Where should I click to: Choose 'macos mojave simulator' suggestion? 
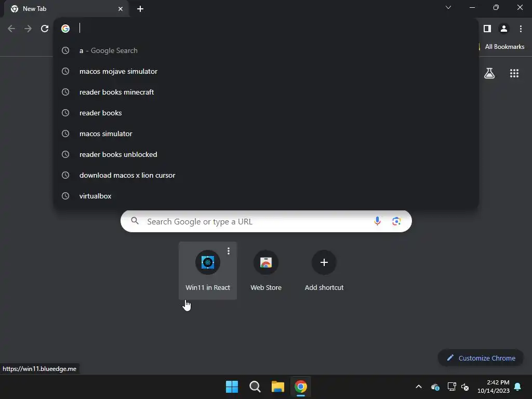point(266,71)
